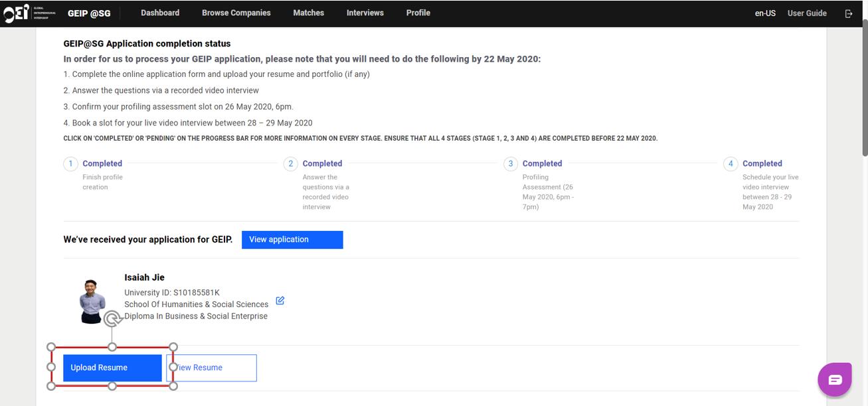Click the GEIP @SG title
Viewport: 868px width, 406px height.
[89, 13]
